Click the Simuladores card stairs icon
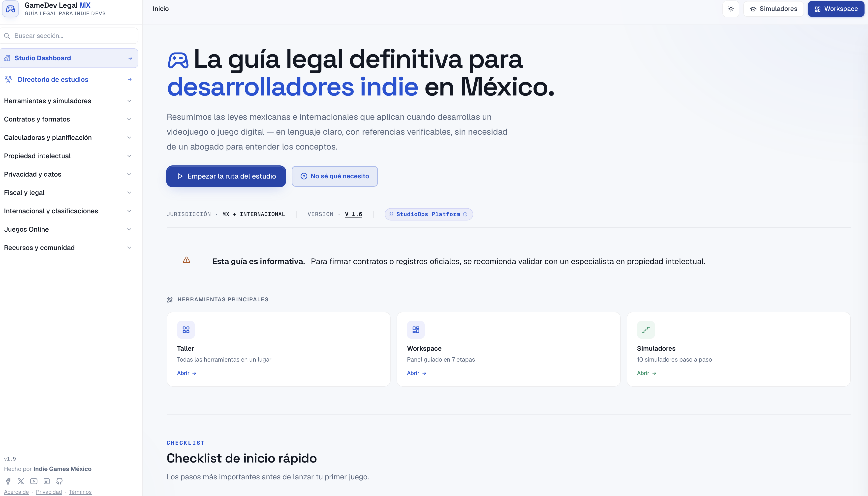Screen dimensions: 868x496 tap(646, 330)
